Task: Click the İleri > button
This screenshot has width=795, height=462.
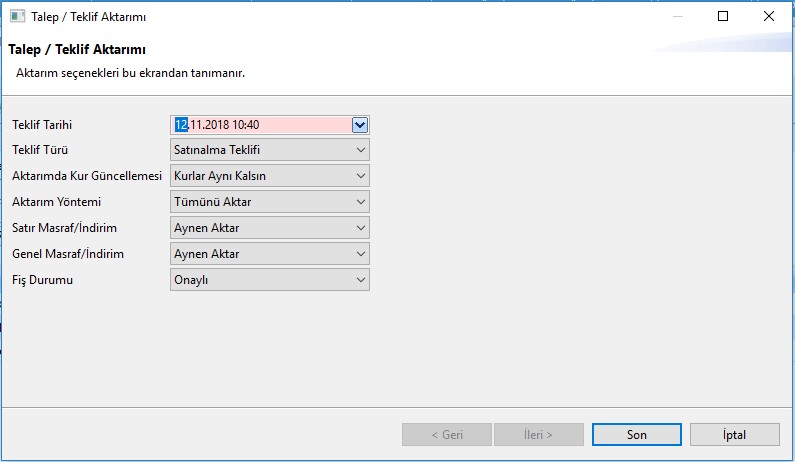Action: [x=539, y=435]
